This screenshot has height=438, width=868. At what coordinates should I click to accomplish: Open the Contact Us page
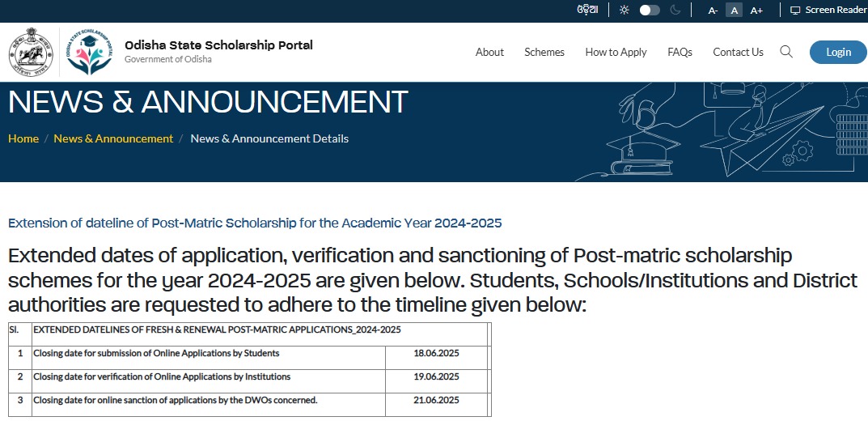click(738, 52)
